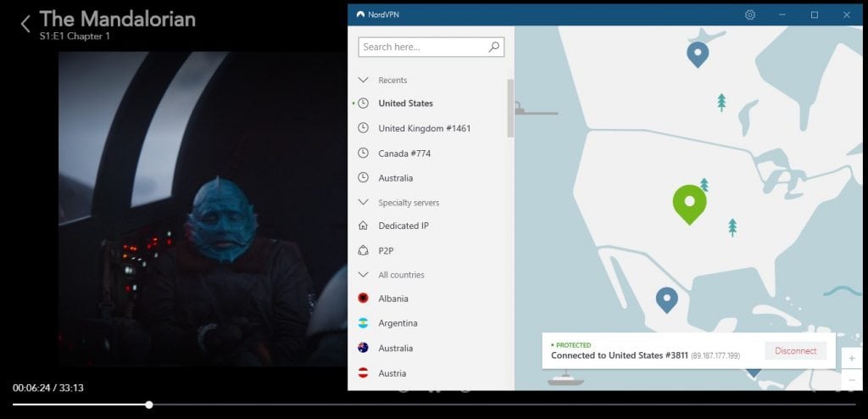868x419 pixels.
Task: Zoom in on the map with plus button
Action: [x=851, y=359]
